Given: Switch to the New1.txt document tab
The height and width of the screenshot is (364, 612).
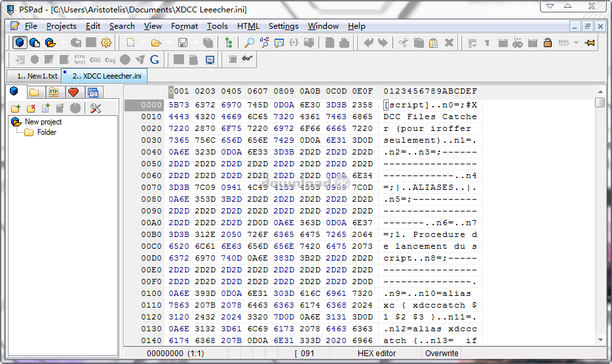Looking at the screenshot, I should click(34, 76).
